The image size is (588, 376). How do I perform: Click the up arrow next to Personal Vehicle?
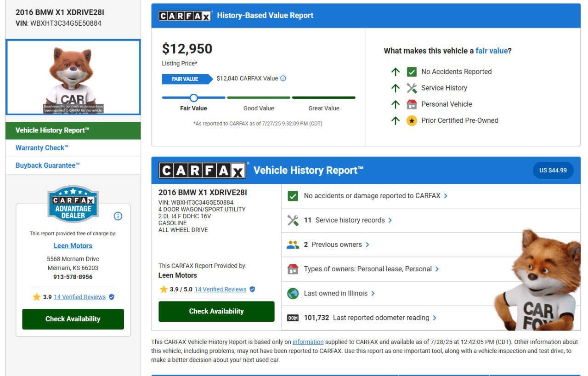(395, 104)
